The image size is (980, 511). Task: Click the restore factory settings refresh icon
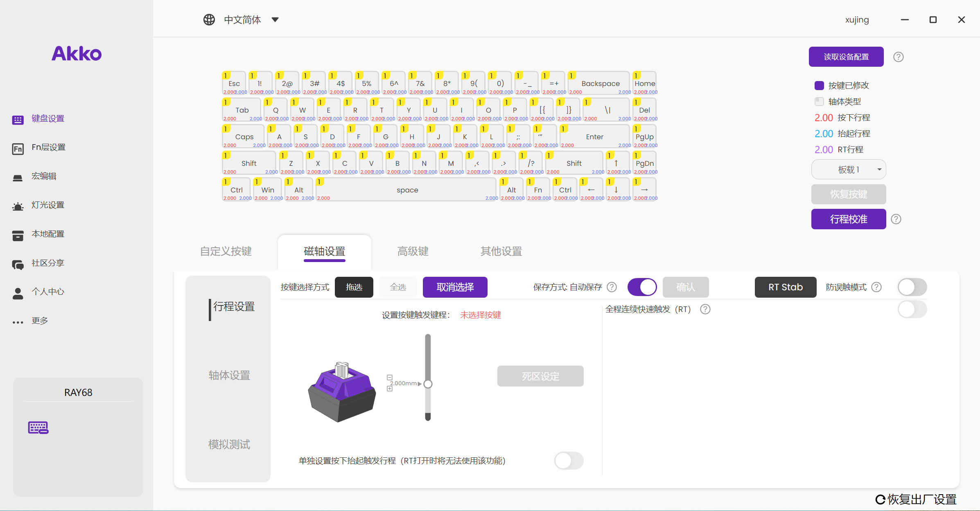[880, 499]
